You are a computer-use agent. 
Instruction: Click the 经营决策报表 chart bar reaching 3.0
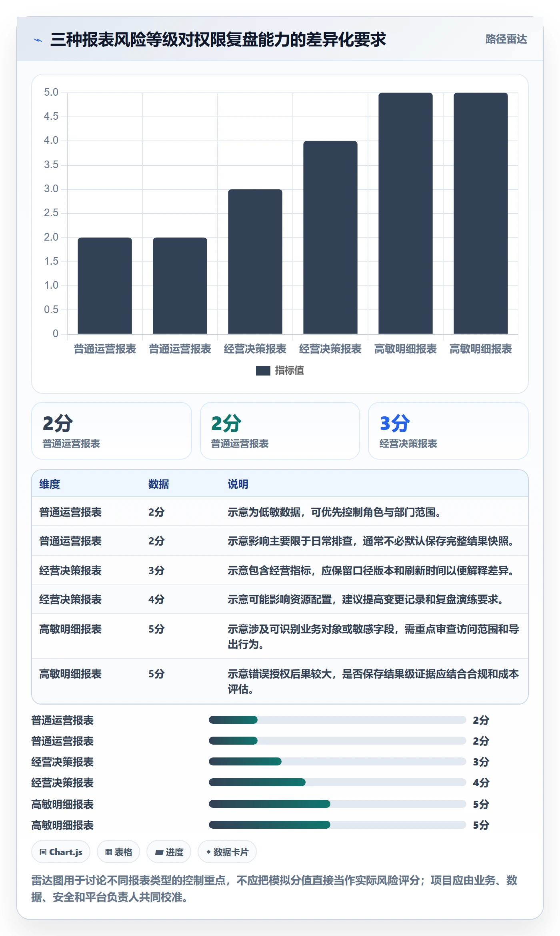tap(255, 261)
